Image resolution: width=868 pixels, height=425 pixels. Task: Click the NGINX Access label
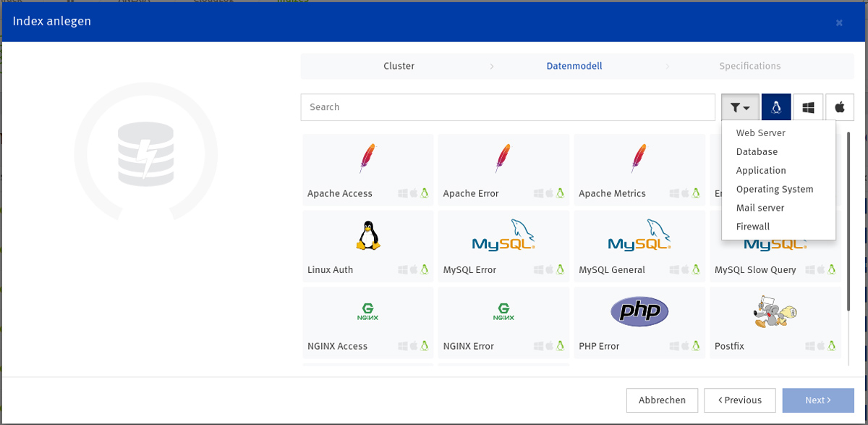tap(337, 347)
